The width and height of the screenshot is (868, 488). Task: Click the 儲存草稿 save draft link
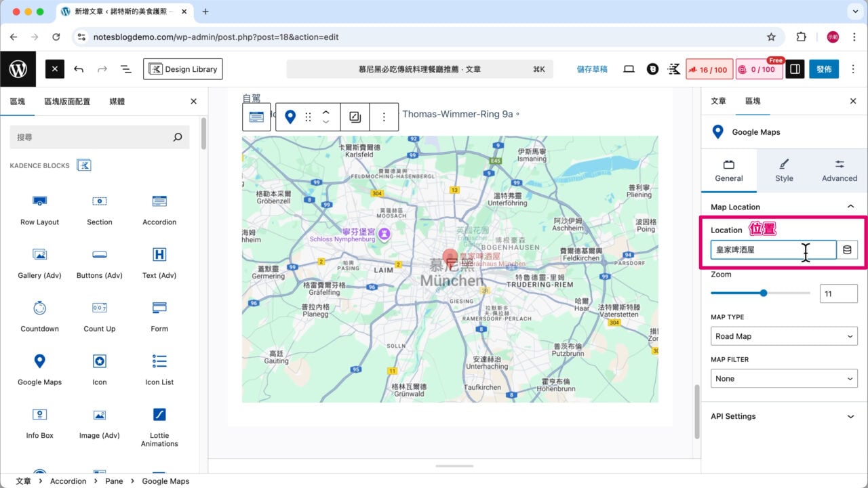pyautogui.click(x=591, y=68)
